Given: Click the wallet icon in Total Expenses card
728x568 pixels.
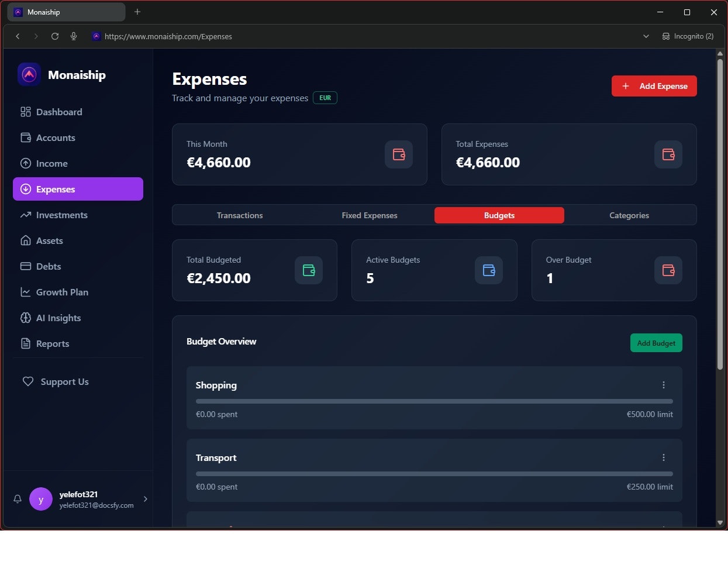Looking at the screenshot, I should 668,154.
